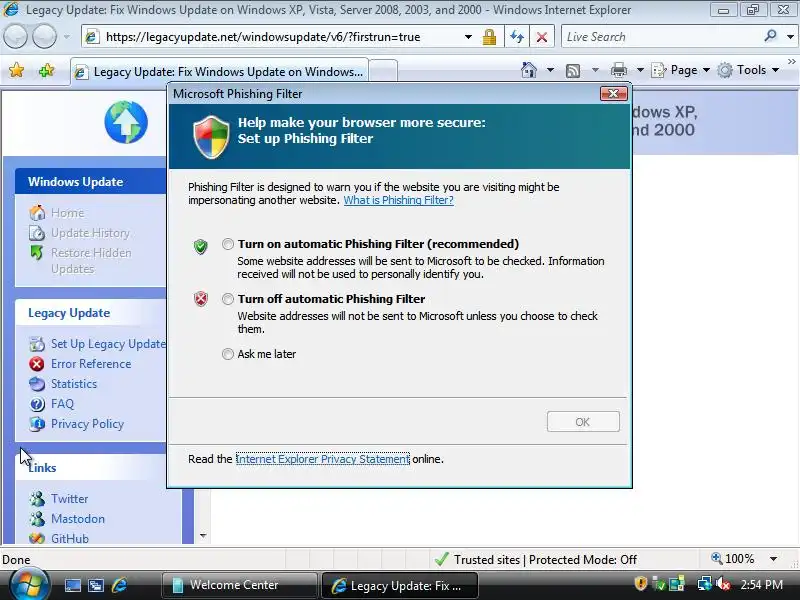Viewport: 800px width, 600px height.
Task: Click the network connection tray icon
Action: coord(705,583)
